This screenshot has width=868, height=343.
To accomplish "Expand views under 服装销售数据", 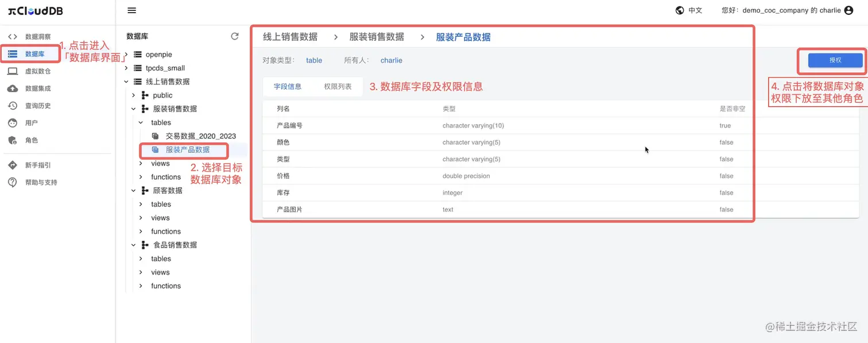I will click(141, 163).
